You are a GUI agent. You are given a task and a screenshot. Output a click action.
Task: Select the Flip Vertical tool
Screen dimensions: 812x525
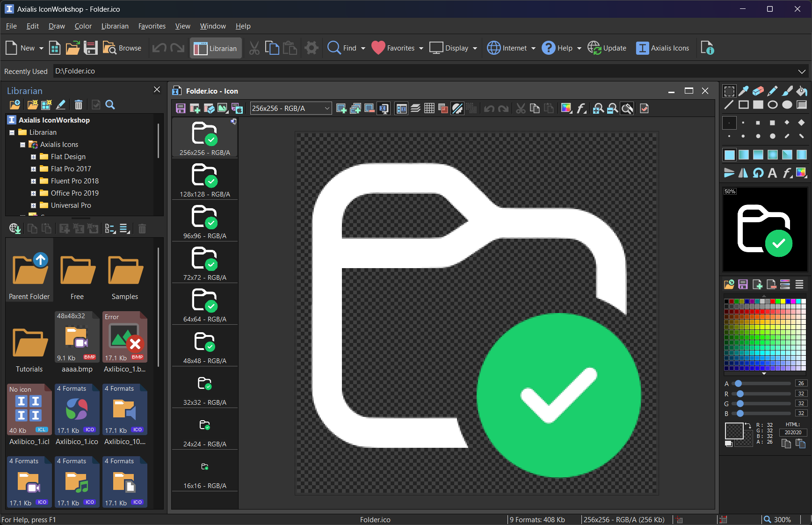pyautogui.click(x=729, y=173)
